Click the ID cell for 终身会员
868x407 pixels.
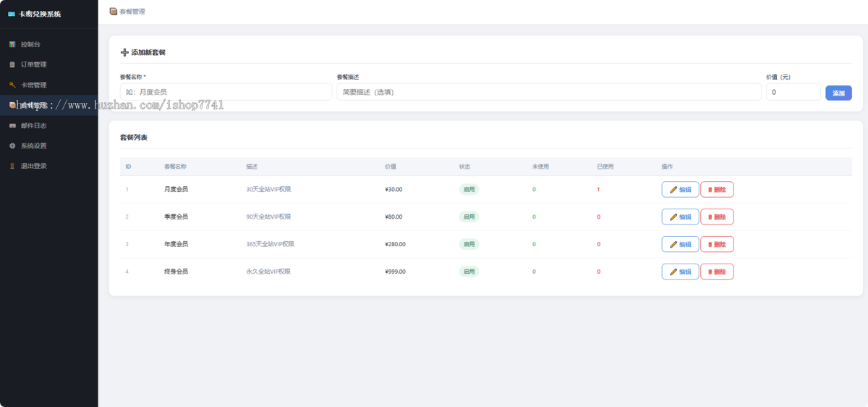[127, 272]
